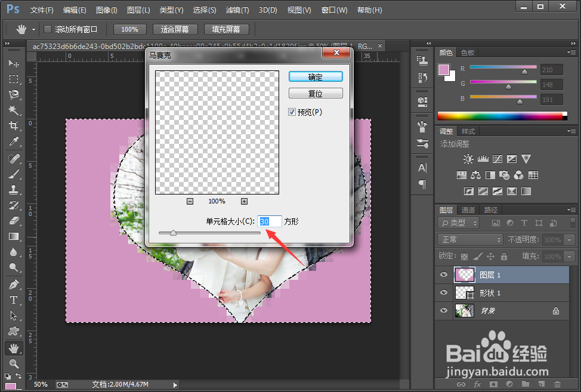Toggle lock transparent pixels icon
Image resolution: width=581 pixels, height=392 pixels.
point(464,257)
